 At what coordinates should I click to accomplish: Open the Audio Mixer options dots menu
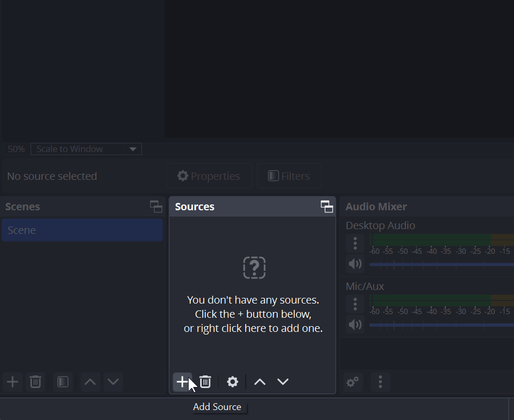coord(380,382)
